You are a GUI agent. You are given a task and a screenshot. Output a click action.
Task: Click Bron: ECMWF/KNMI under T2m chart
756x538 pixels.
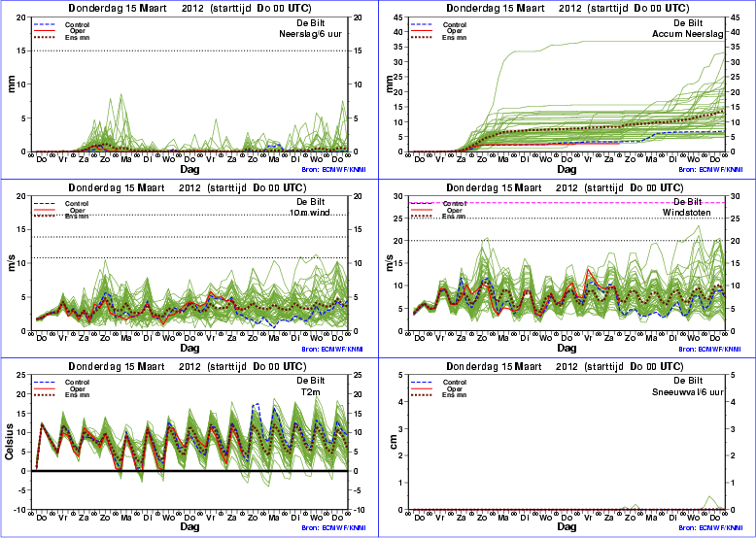pos(332,528)
